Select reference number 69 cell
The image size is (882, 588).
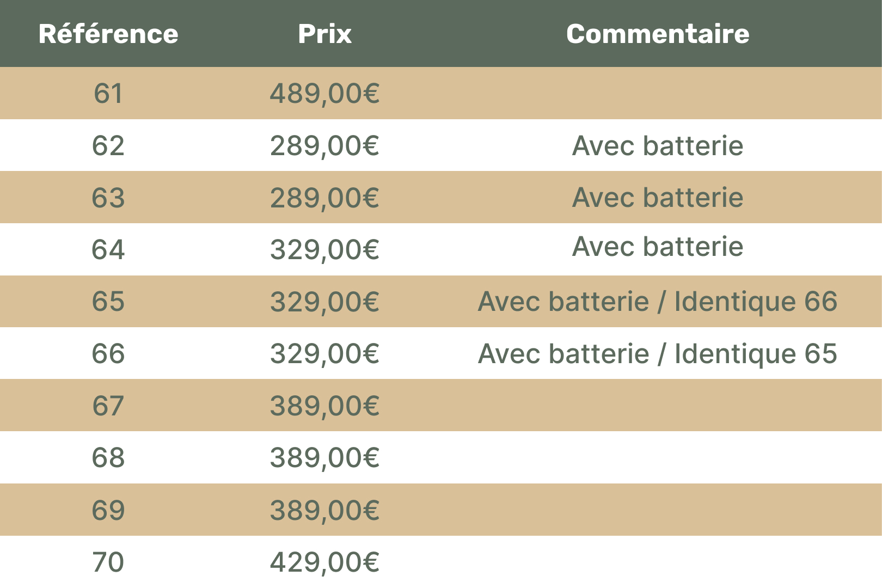(x=108, y=510)
